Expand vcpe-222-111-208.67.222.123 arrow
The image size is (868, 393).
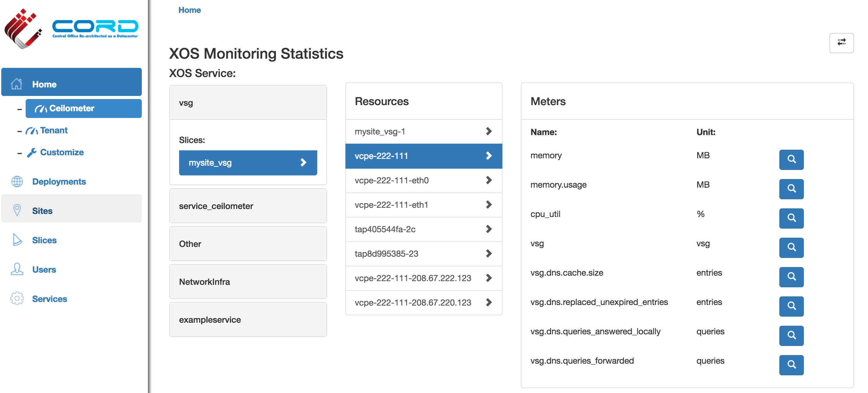pyautogui.click(x=489, y=278)
